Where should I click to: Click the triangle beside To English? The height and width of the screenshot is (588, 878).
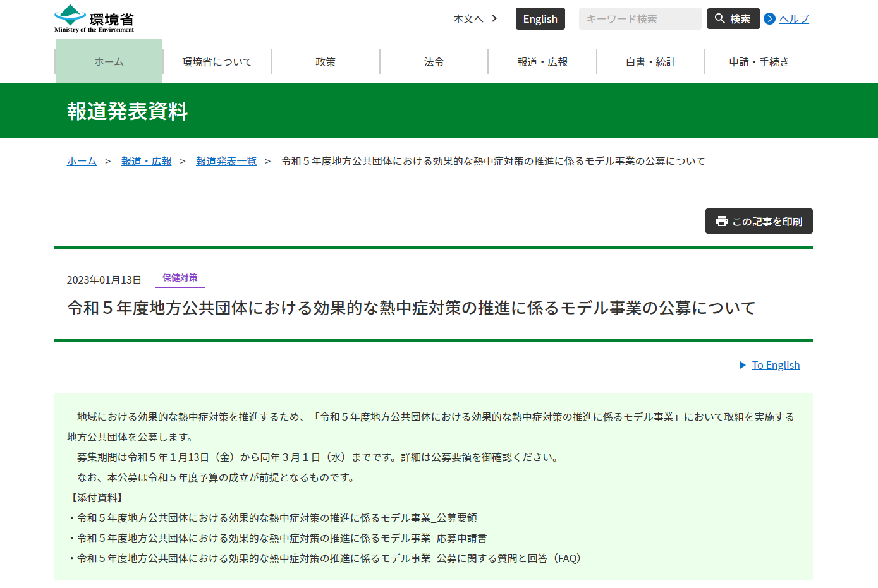coord(743,365)
